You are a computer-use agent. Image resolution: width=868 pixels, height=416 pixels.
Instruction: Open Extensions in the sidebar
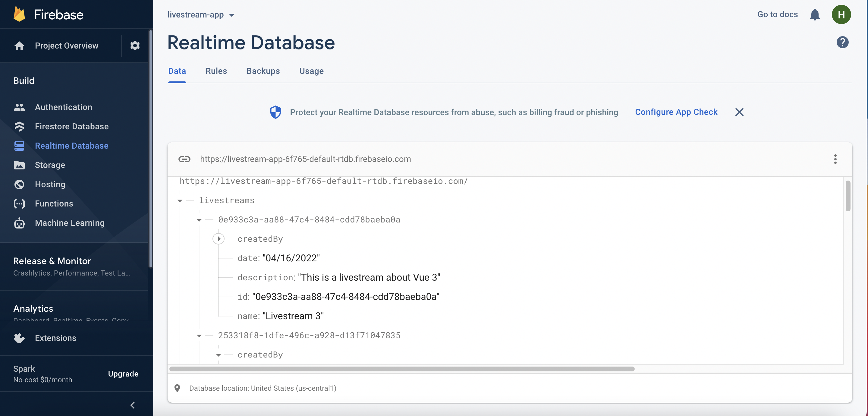[55, 338]
